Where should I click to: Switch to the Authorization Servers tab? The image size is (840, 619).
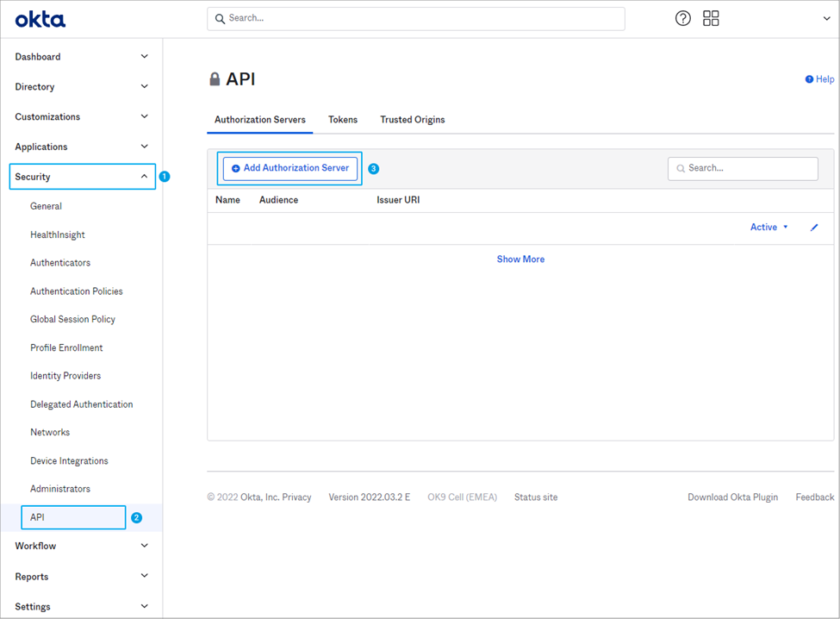(x=260, y=120)
